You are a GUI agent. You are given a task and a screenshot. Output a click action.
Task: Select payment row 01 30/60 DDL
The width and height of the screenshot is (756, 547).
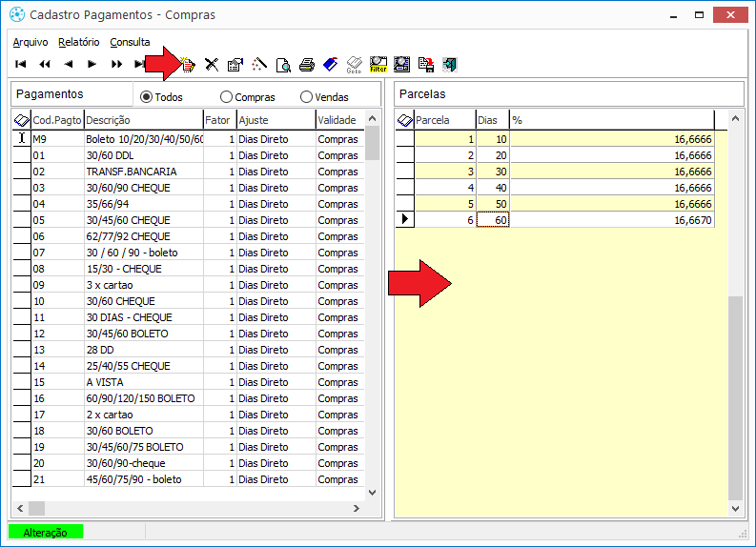(x=188, y=155)
